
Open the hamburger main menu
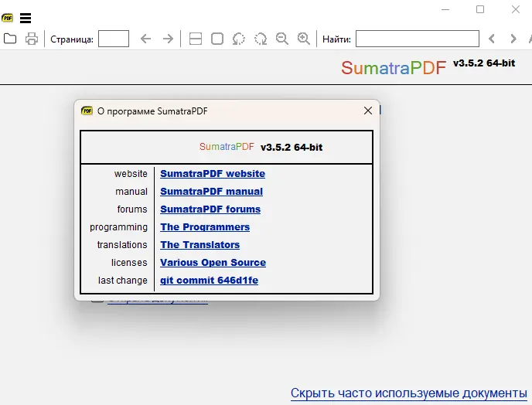[x=26, y=18]
